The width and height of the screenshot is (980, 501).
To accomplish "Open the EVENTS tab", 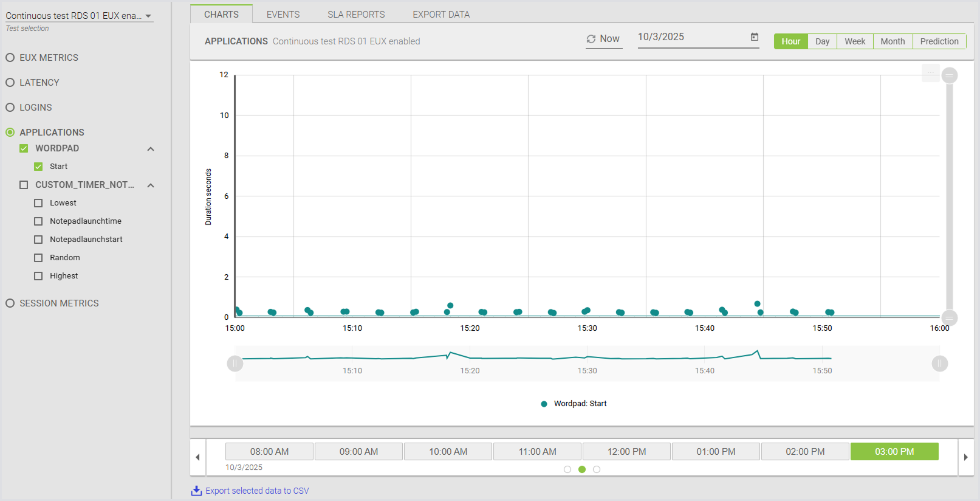I will 283,14.
